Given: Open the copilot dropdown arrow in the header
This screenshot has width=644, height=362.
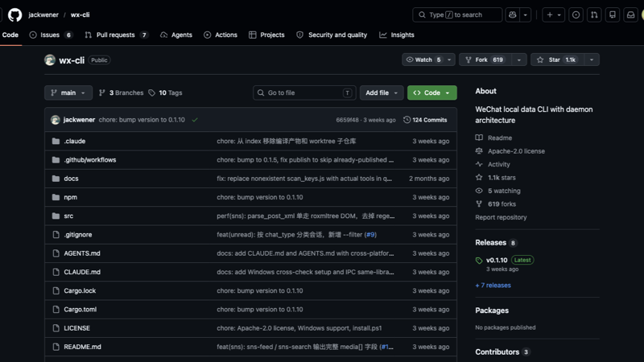Looking at the screenshot, I should coord(526,14).
